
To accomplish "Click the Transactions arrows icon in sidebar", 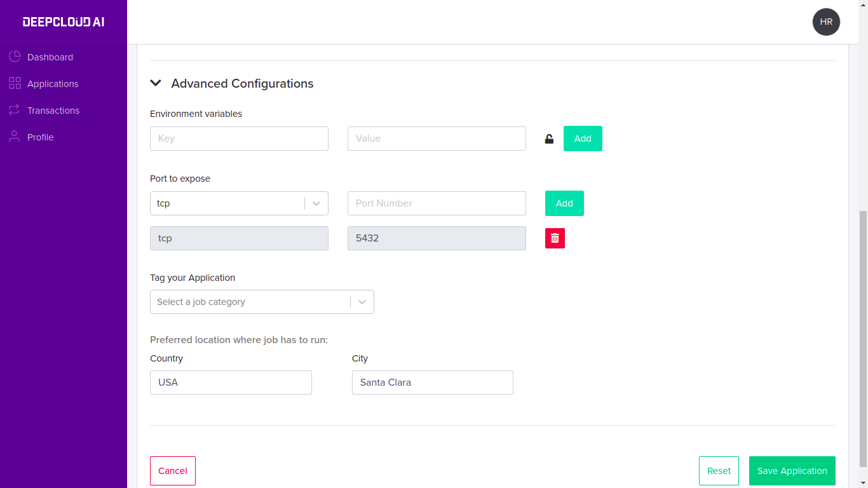I will click(15, 110).
